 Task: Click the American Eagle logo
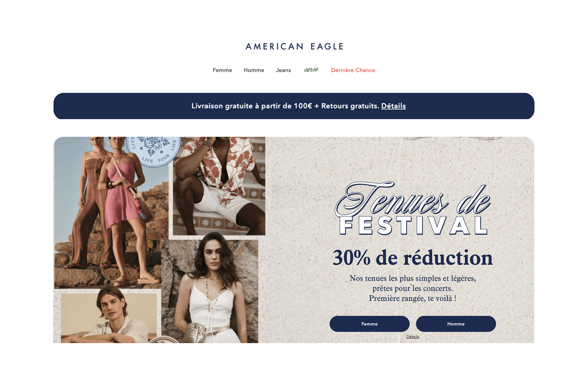click(x=294, y=47)
